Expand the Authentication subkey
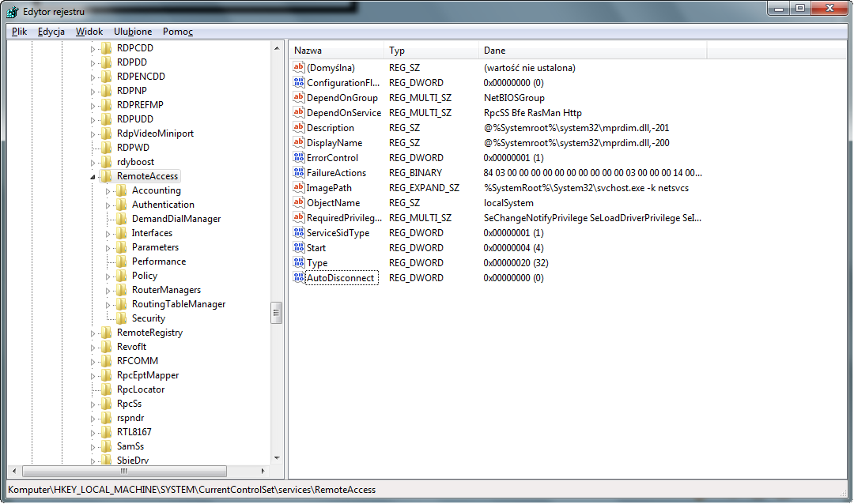The image size is (854, 504). (108, 205)
